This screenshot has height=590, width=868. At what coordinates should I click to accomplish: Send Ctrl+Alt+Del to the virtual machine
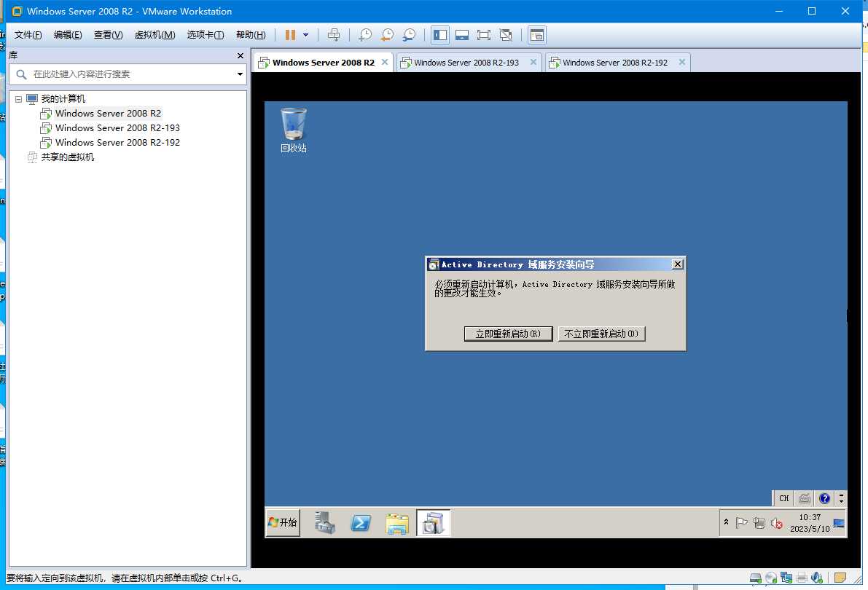(334, 35)
